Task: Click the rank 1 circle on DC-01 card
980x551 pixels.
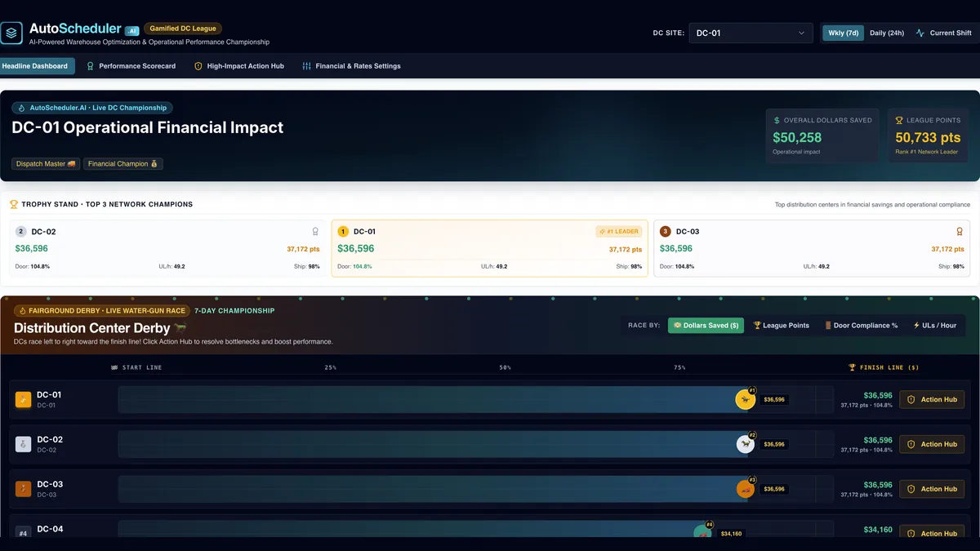Action: (x=343, y=231)
